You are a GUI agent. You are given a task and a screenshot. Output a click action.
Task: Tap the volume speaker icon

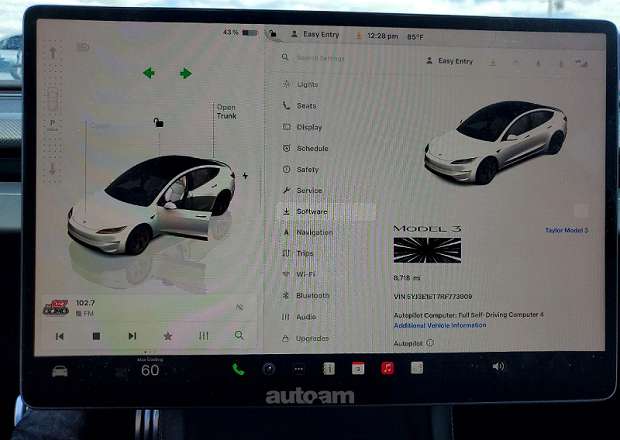[498, 366]
